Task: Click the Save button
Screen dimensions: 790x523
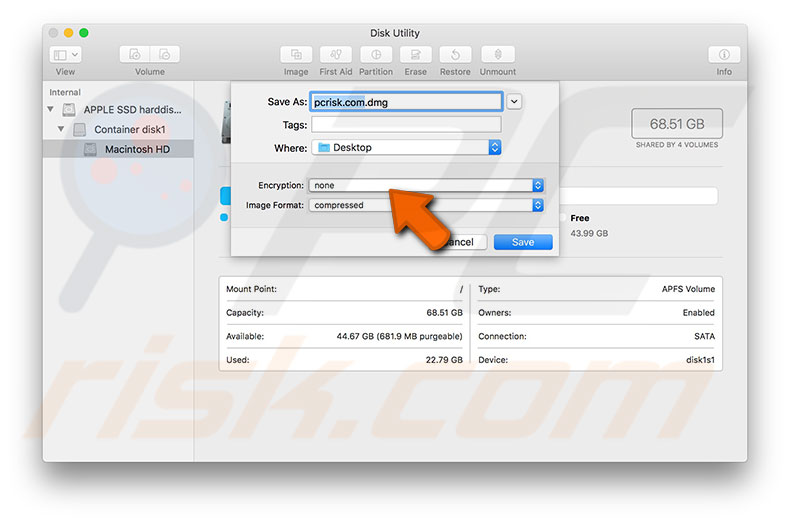Action: (x=523, y=242)
